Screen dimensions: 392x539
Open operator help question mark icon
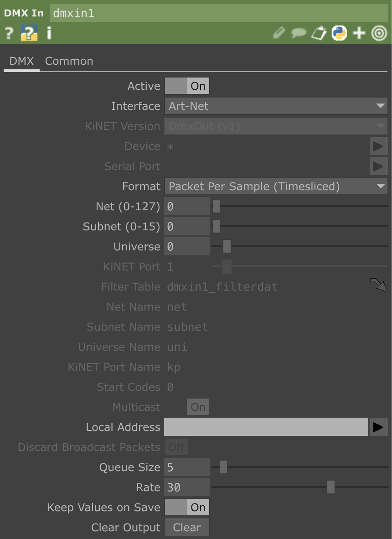pyautogui.click(x=9, y=33)
